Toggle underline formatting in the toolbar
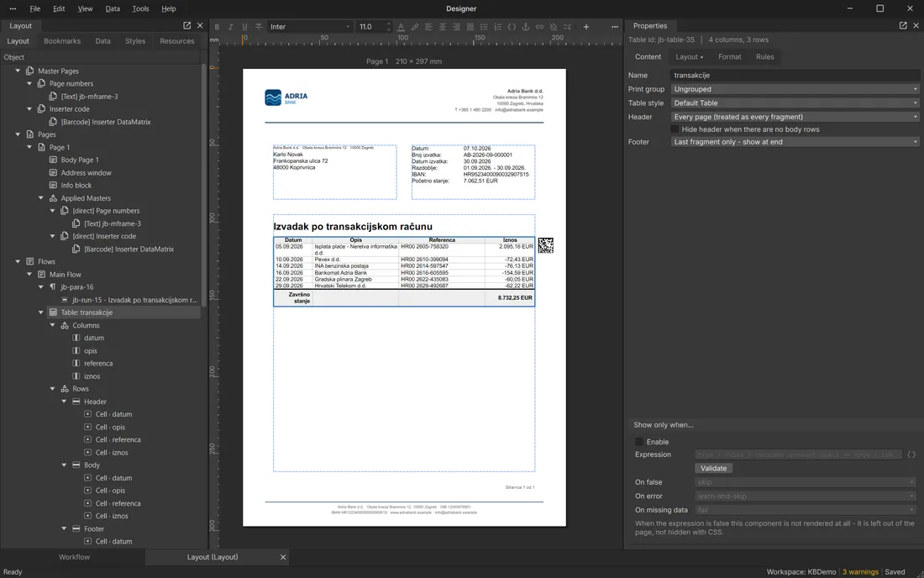The image size is (924, 578). [244, 27]
